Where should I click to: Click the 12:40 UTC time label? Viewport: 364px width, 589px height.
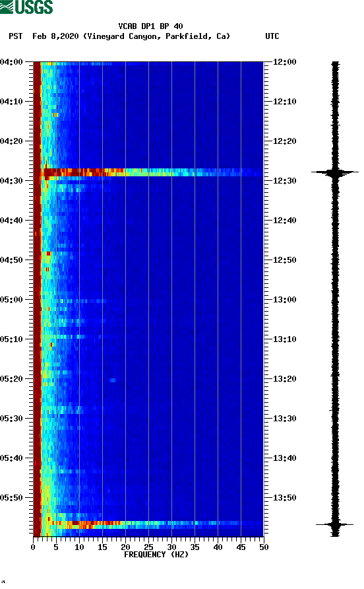click(284, 220)
